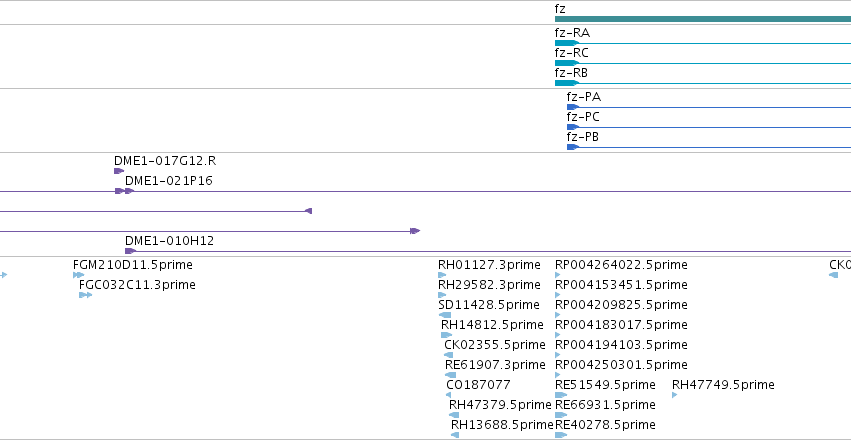
Task: Select the DME1-021P16 feature label
Action: (169, 181)
